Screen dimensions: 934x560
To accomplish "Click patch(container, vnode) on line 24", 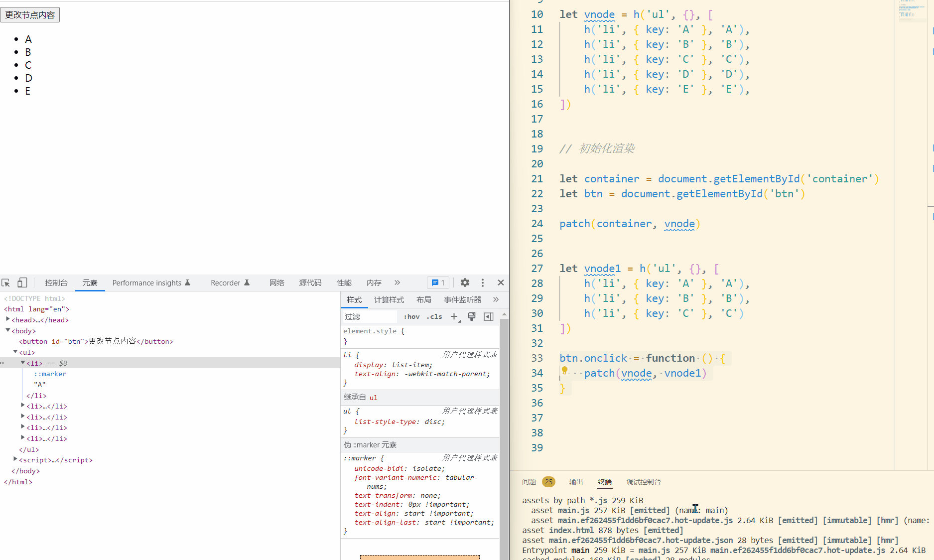I will tap(630, 224).
